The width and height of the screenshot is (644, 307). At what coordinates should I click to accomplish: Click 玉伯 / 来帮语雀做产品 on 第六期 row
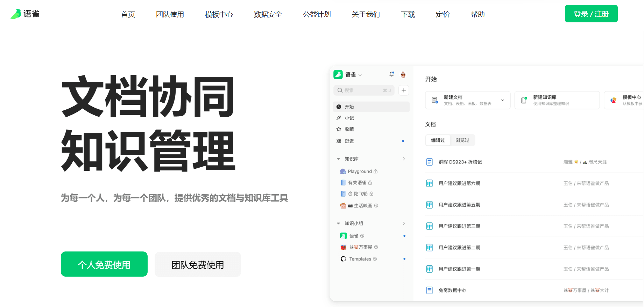tap(586, 183)
